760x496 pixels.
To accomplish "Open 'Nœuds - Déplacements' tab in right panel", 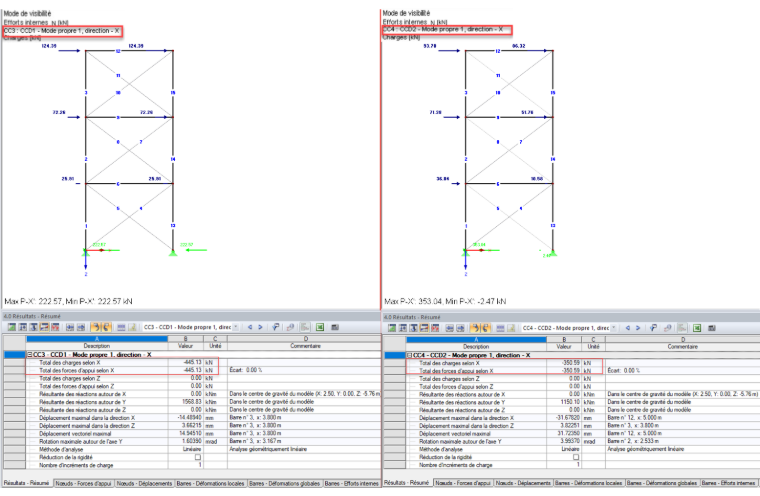I will click(523, 483).
